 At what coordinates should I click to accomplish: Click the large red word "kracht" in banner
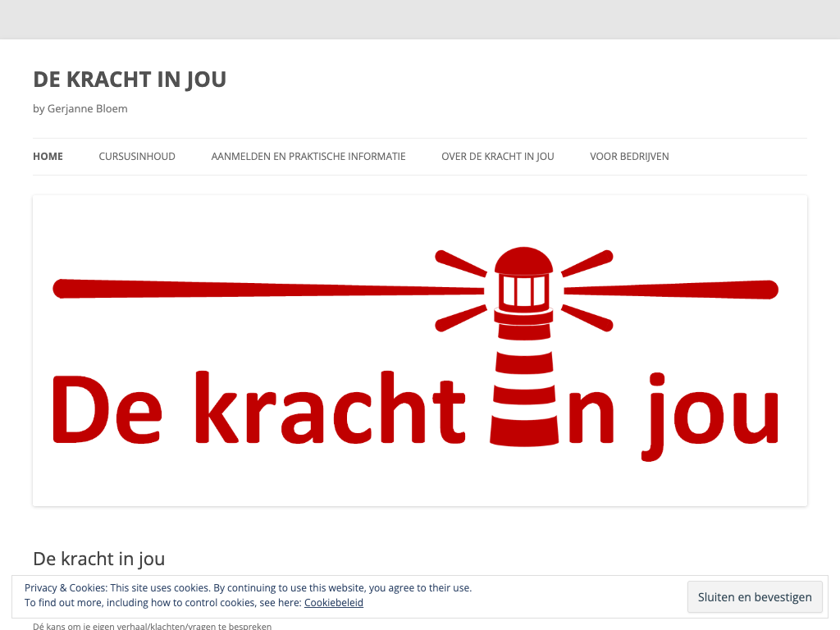pos(330,408)
